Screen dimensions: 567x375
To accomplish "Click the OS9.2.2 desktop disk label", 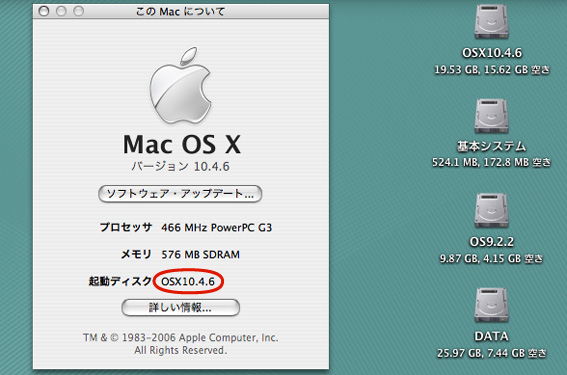I will (491, 242).
